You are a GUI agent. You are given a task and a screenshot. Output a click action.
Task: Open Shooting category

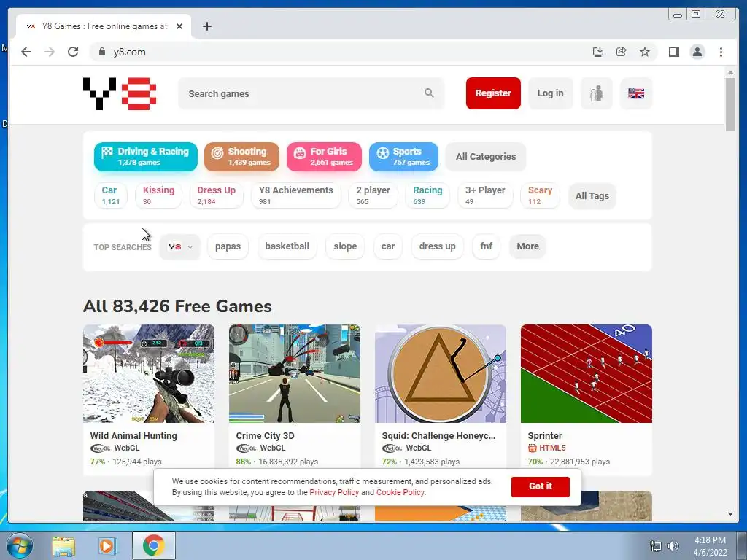pyautogui.click(x=241, y=157)
